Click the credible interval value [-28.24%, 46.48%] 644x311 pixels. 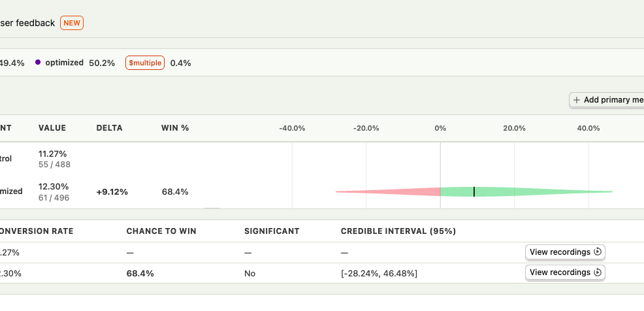point(379,273)
